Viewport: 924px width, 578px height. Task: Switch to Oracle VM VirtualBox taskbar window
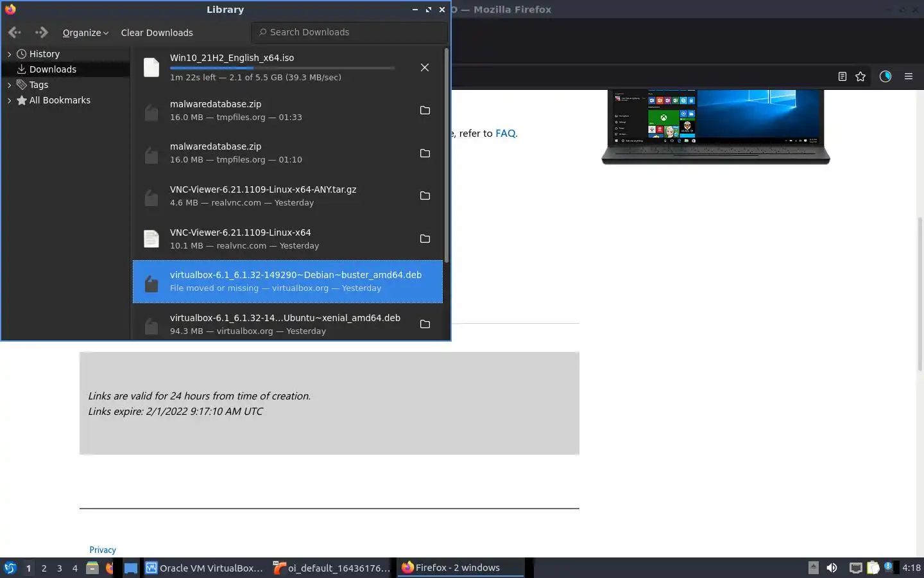204,568
